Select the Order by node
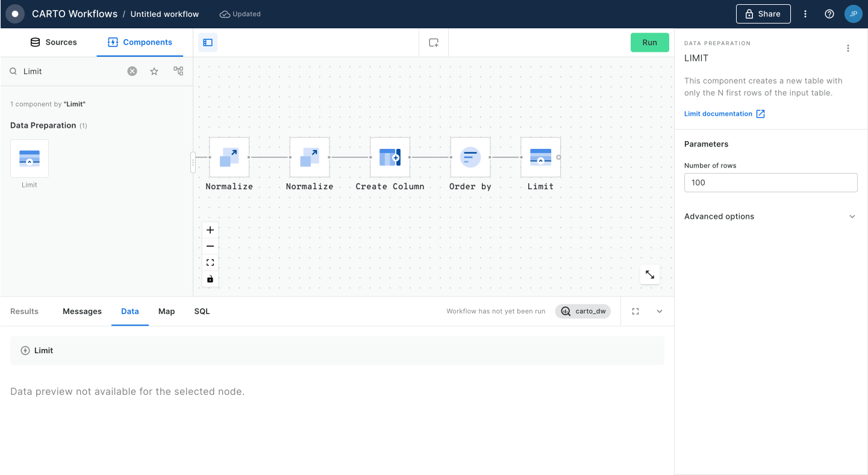 pos(470,157)
